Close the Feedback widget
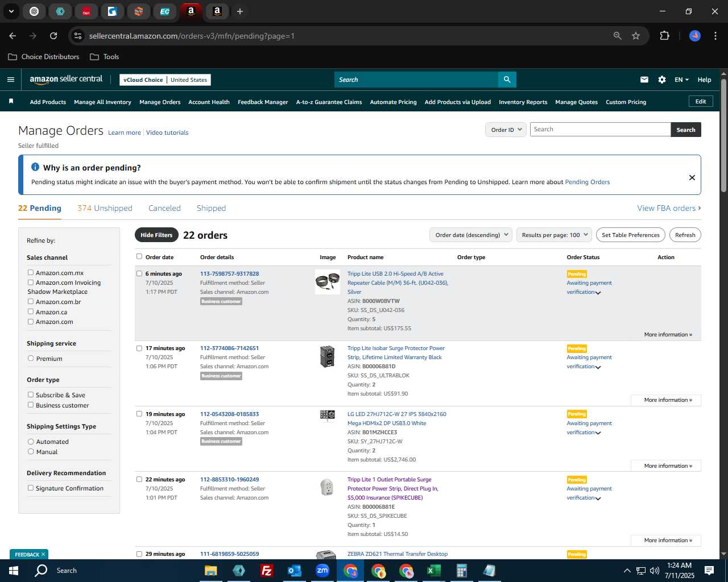This screenshot has width=728, height=582. coord(43,554)
